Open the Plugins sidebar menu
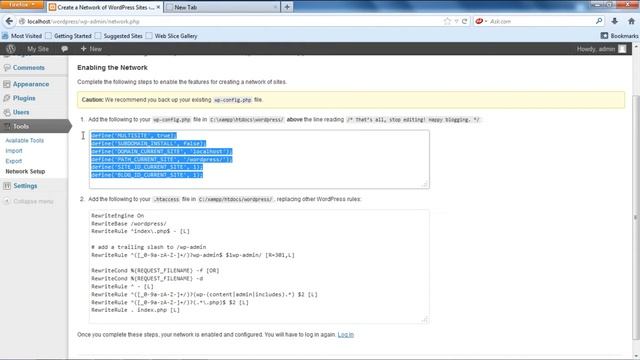This screenshot has width=640, height=360. pos(24,98)
